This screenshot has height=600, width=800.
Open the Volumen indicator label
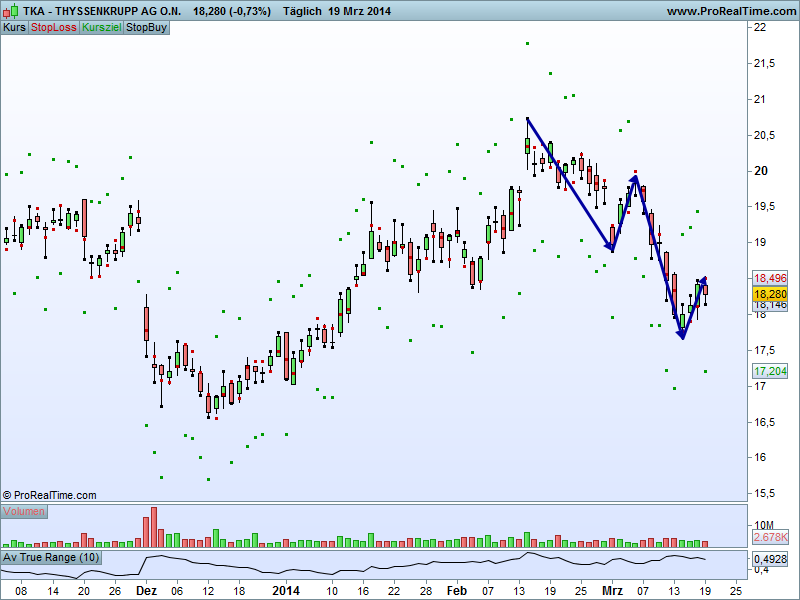24,511
